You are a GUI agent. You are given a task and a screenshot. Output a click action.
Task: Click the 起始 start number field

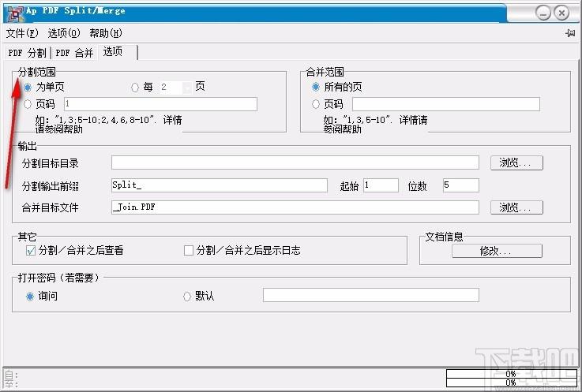tap(381, 185)
